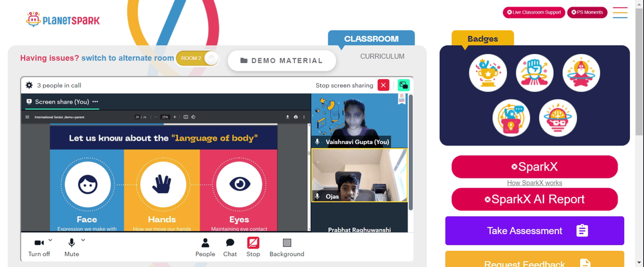Image resolution: width=644 pixels, height=267 pixels.
Task: Click 'switch to alternate room' text
Action: (x=128, y=59)
